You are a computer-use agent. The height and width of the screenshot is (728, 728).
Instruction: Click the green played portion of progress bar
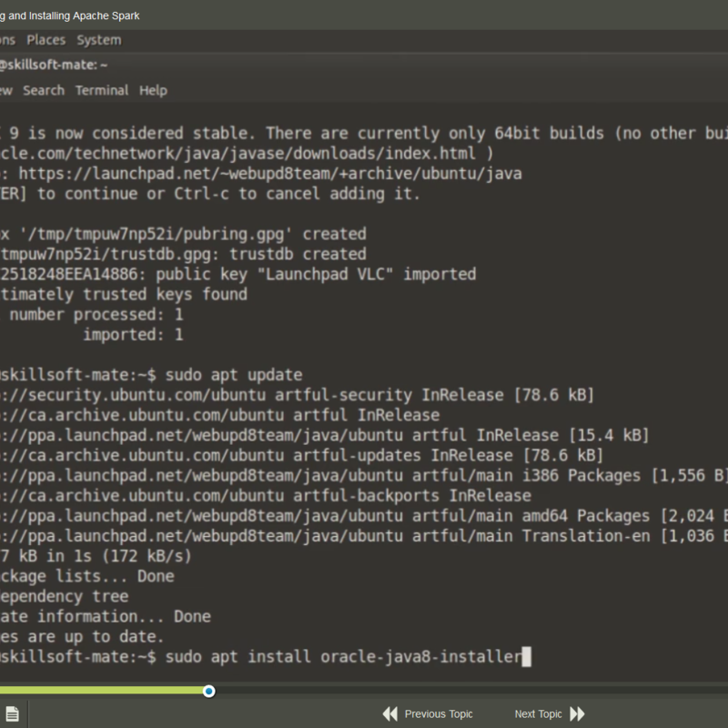tap(101, 691)
